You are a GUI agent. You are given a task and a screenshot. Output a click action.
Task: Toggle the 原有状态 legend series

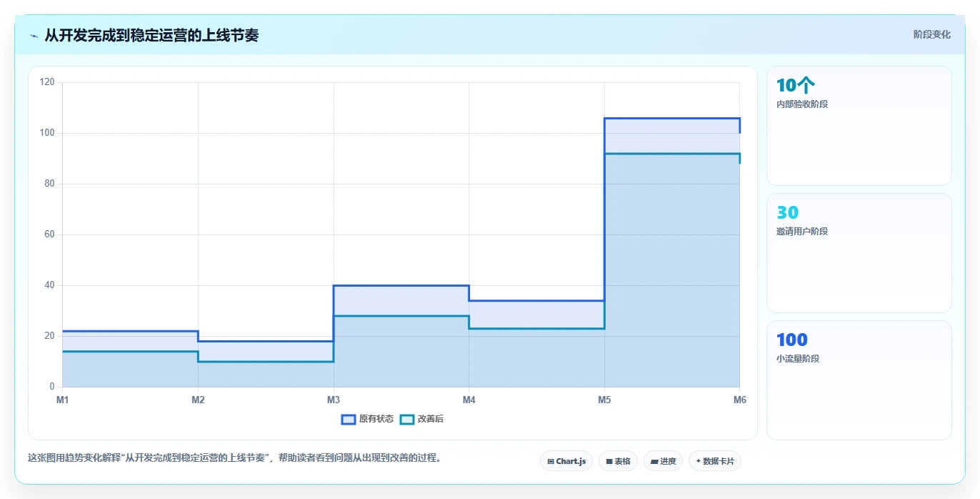coord(367,419)
